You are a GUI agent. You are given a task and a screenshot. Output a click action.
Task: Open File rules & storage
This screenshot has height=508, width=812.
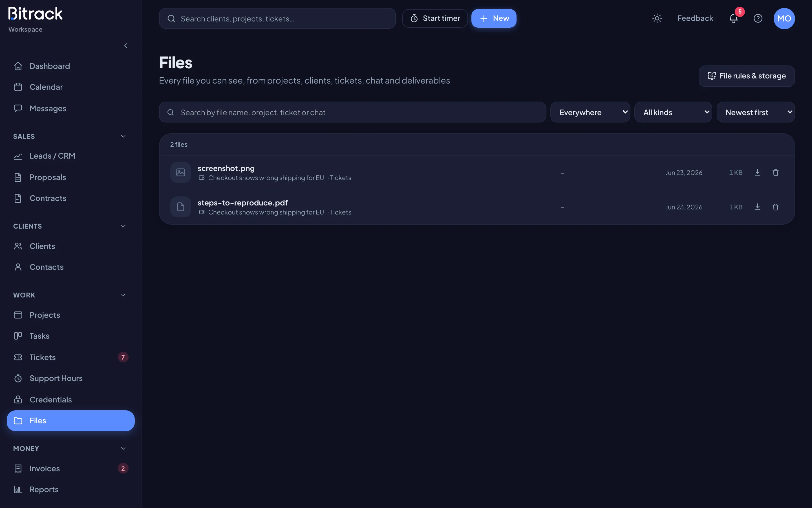[x=747, y=76]
